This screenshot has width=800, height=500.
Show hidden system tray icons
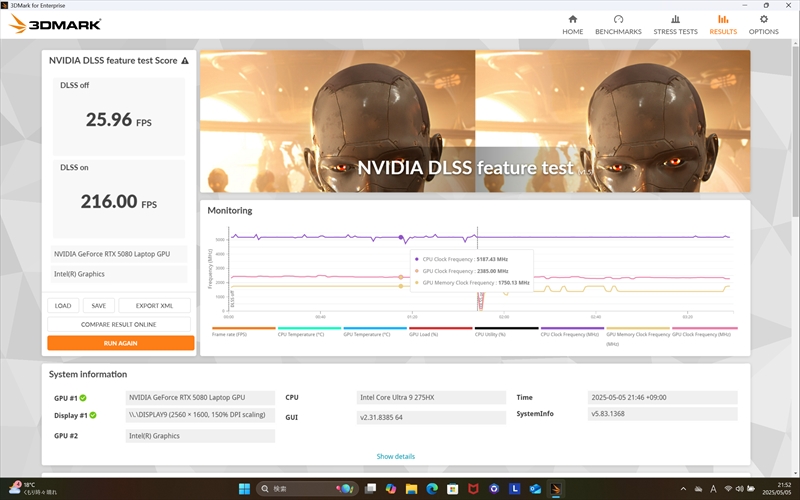pyautogui.click(x=683, y=489)
